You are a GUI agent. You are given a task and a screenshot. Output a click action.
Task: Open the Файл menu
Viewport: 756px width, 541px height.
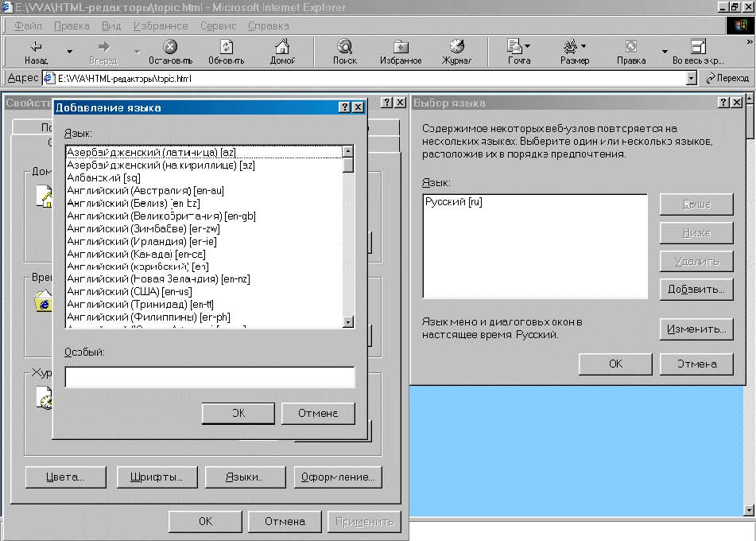(x=28, y=25)
